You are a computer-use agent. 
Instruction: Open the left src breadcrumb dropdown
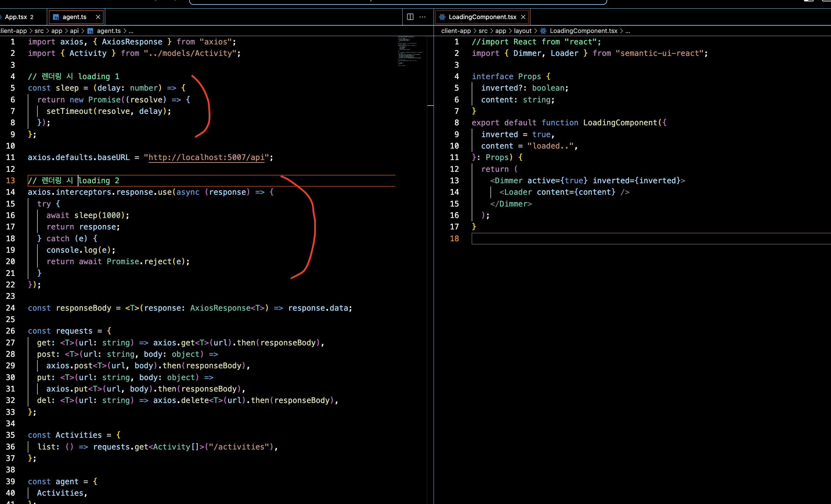[x=39, y=31]
